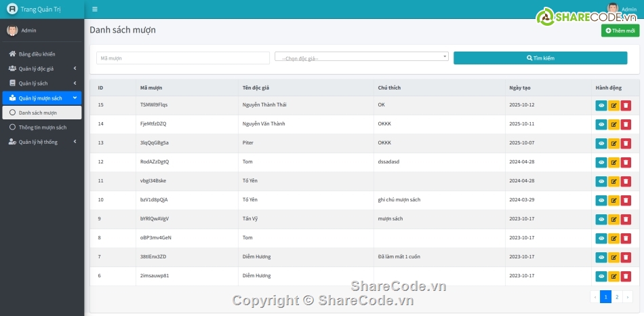Open the Chọn độc giả dropdown
Viewport: 644px width, 316px height.
point(361,58)
